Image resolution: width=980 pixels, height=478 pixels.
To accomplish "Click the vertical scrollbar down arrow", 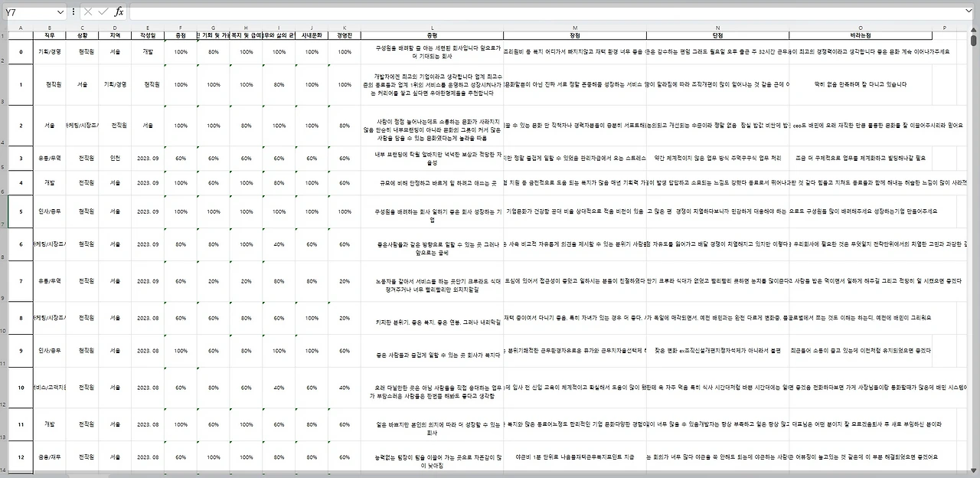I will pos(974,470).
